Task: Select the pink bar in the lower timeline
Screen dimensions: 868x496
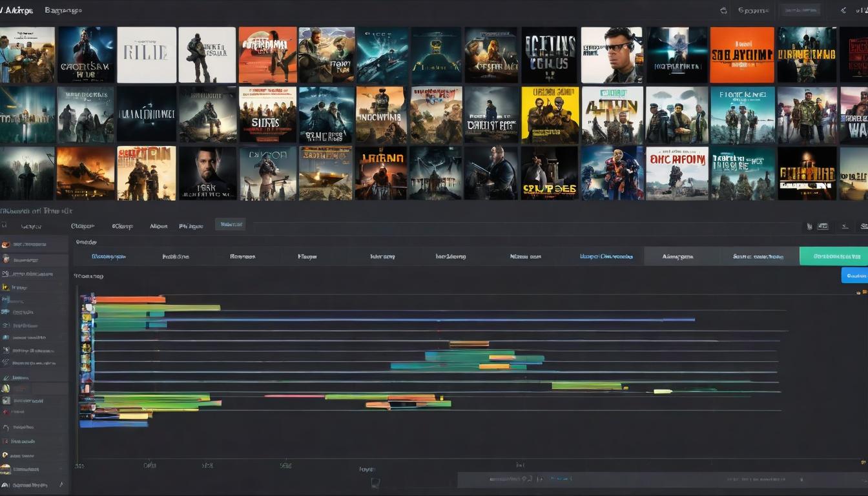Action: point(294,396)
